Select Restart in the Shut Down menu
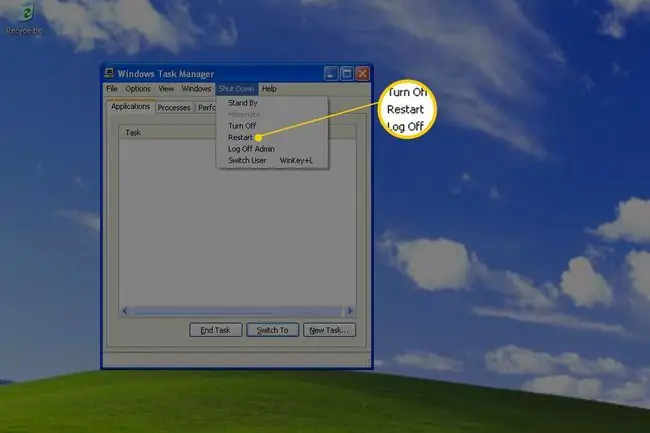Image resolution: width=650 pixels, height=433 pixels. pyautogui.click(x=272, y=137)
